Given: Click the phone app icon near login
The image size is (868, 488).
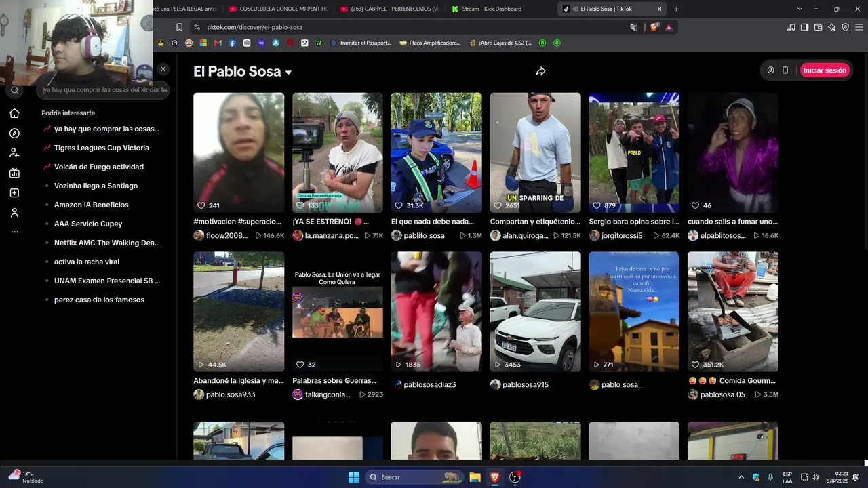Looking at the screenshot, I should (x=785, y=70).
